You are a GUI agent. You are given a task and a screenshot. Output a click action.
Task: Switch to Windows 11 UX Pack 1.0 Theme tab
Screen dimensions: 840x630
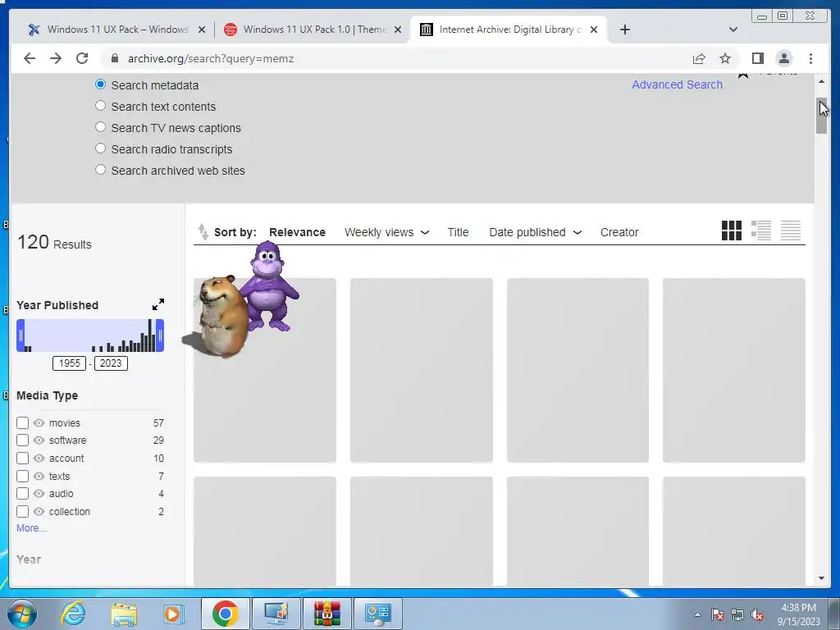pyautogui.click(x=313, y=30)
